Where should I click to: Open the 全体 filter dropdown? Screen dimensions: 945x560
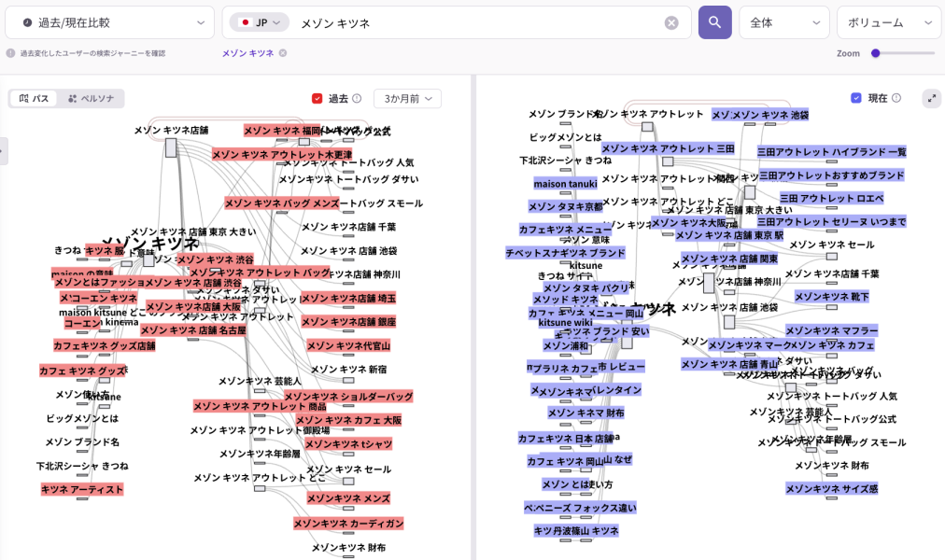[783, 22]
